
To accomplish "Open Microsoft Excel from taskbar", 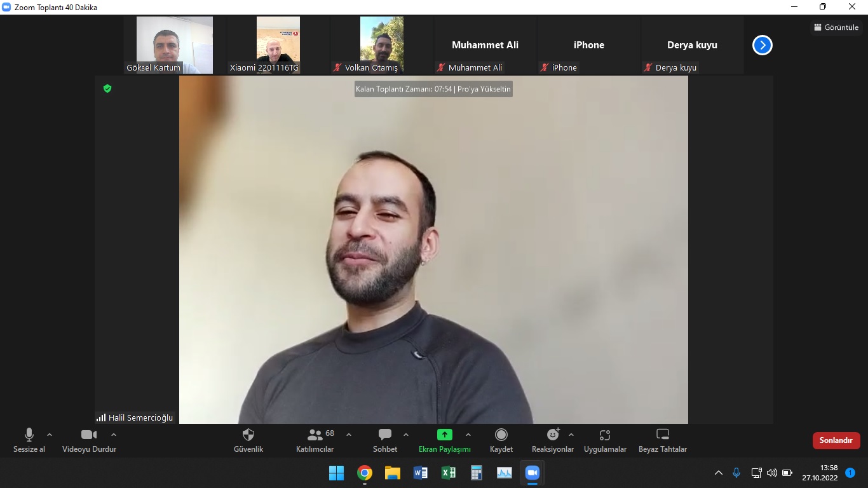I will [x=448, y=473].
